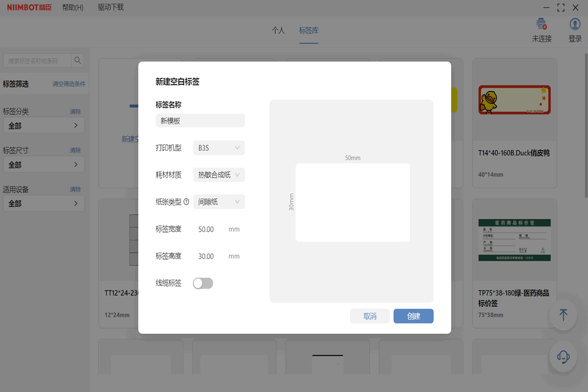Image resolution: width=588 pixels, height=392 pixels.
Task: Open the 纸张类型 paper type dropdown
Action: tap(218, 201)
